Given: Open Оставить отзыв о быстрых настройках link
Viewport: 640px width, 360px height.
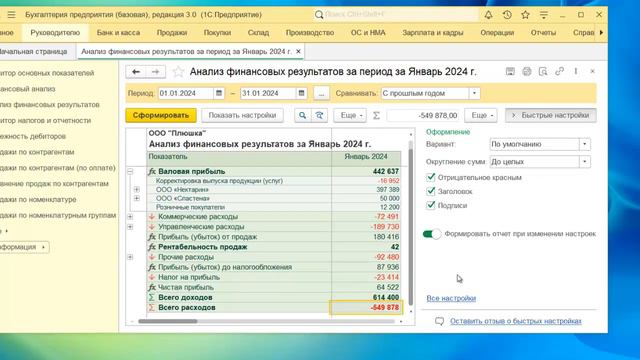Looking at the screenshot, I should 516,321.
